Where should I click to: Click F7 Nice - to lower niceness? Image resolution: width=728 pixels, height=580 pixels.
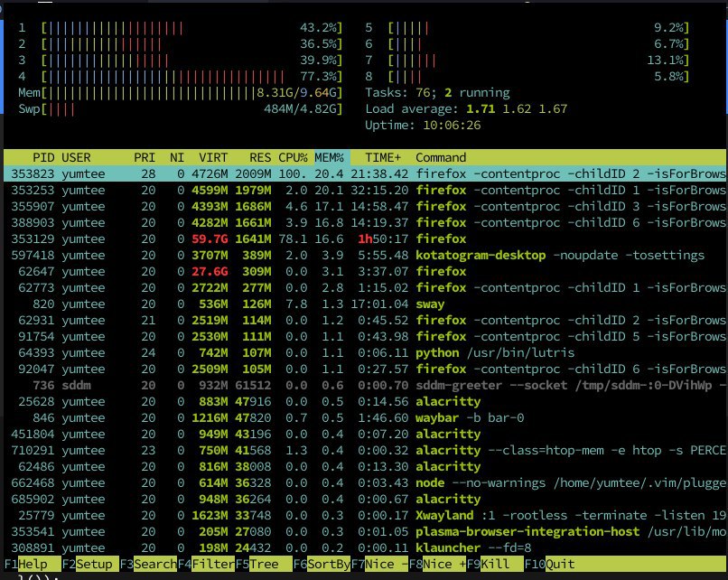[379, 565]
